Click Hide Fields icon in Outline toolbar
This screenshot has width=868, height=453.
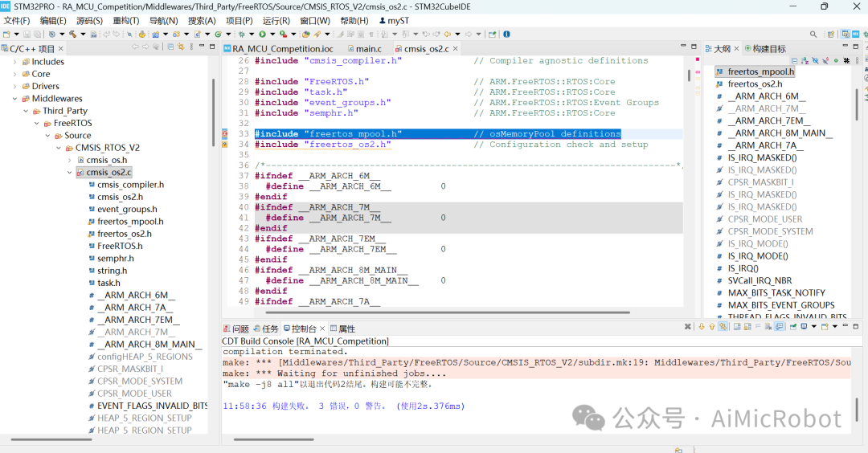tap(816, 60)
